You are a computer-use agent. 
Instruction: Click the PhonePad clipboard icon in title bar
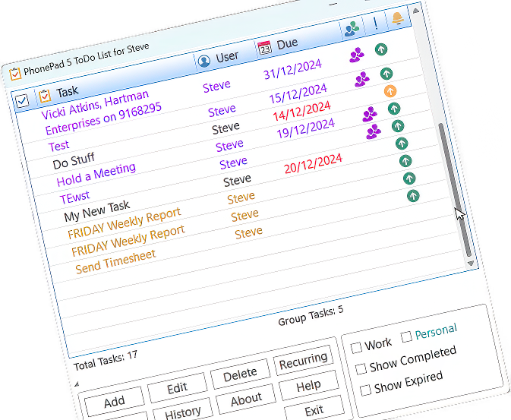(15, 74)
